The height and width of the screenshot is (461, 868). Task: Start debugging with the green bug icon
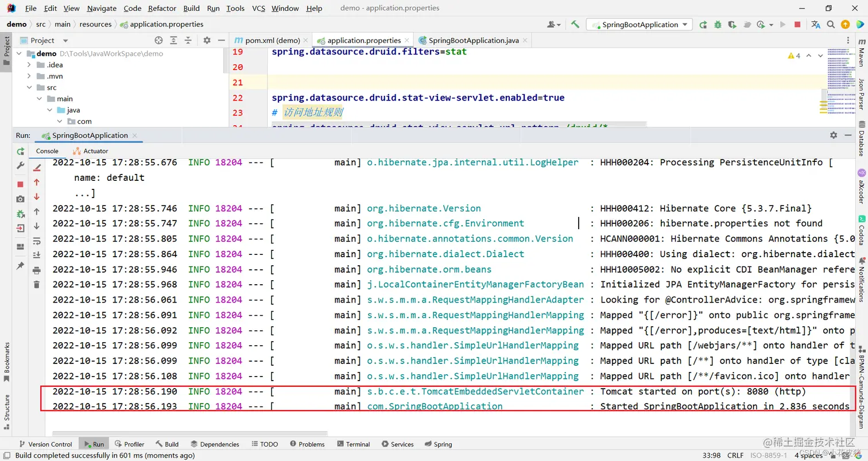(x=718, y=24)
